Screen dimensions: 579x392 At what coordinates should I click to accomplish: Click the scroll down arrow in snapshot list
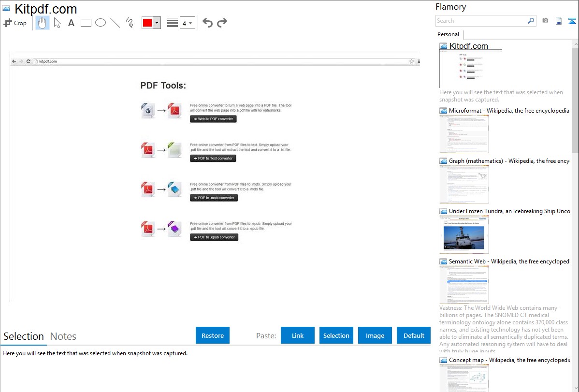tap(575, 388)
